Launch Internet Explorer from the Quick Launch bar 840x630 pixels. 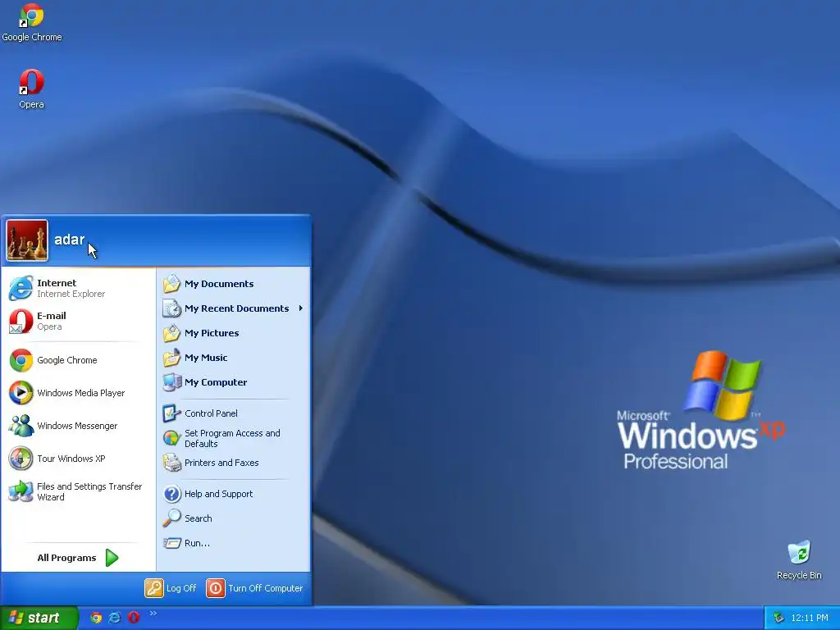coord(115,618)
